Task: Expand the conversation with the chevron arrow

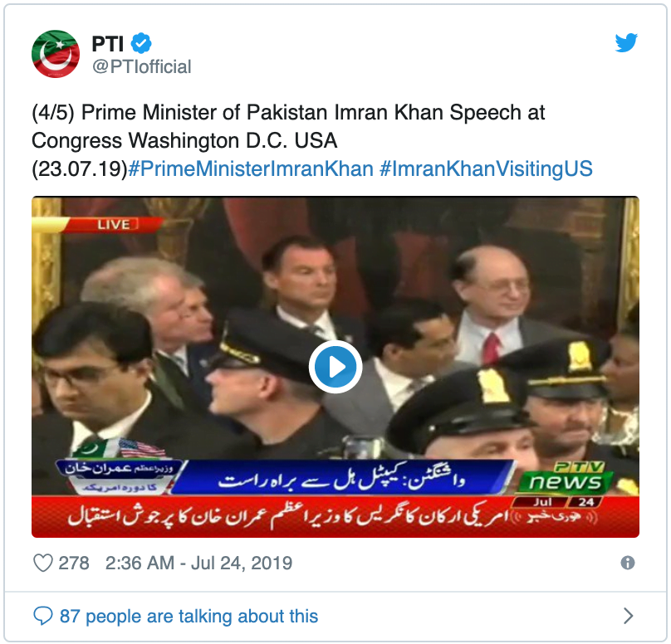Action: (628, 616)
